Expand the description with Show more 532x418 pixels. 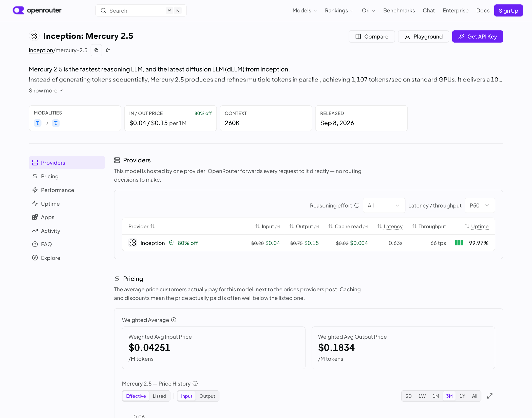tap(46, 90)
